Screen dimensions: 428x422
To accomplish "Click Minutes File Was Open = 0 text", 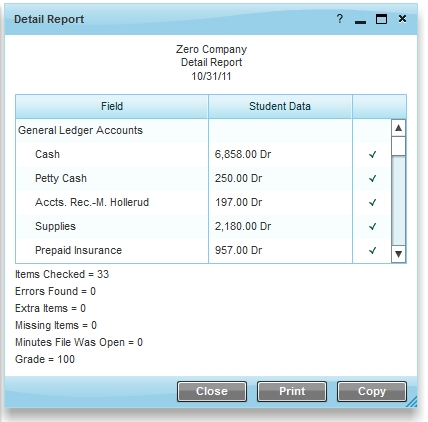I will point(79,342).
